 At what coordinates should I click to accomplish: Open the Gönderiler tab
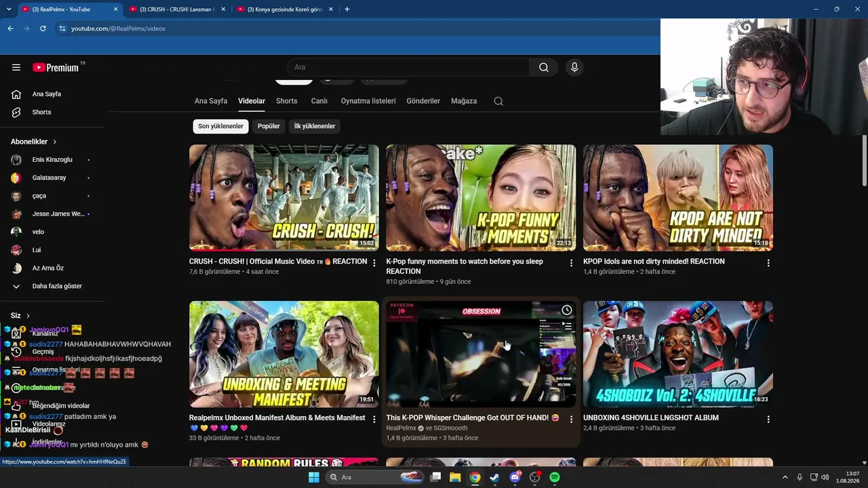(x=423, y=101)
